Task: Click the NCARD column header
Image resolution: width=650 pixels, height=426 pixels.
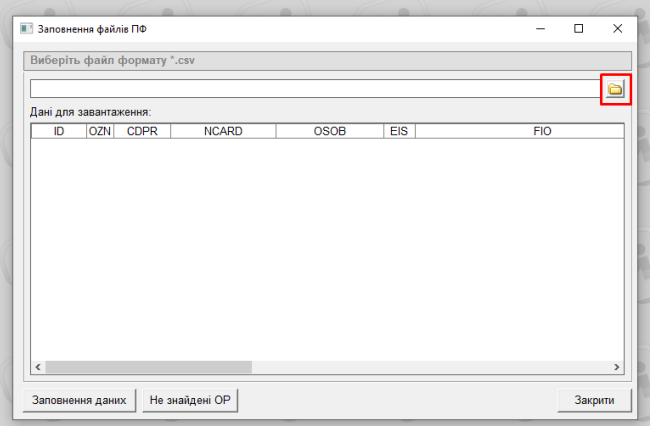Action: (223, 131)
